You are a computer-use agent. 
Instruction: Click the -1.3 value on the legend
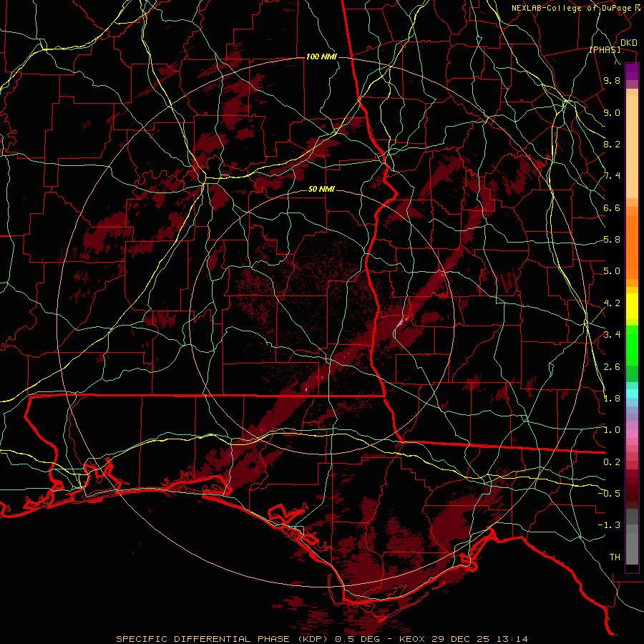tap(609, 525)
